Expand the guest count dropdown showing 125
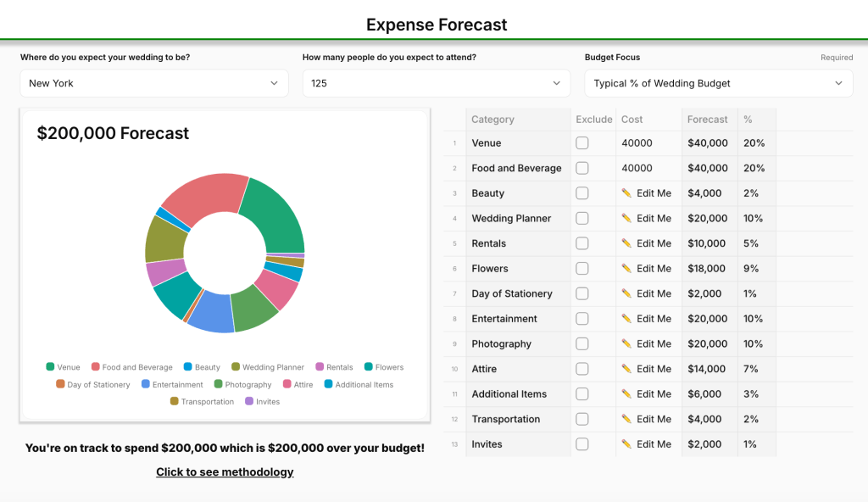 tap(436, 83)
